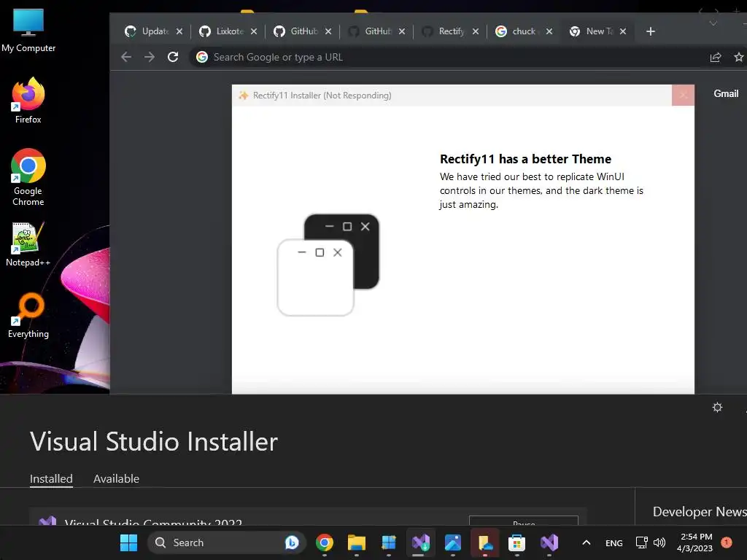This screenshot has height=560, width=747.
Task: Select the Installed tab in Visual Studio Installer
Action: (51, 478)
